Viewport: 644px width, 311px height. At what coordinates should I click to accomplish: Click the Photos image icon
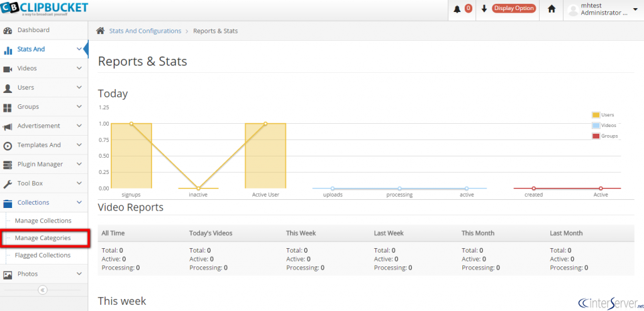pyautogui.click(x=8, y=275)
